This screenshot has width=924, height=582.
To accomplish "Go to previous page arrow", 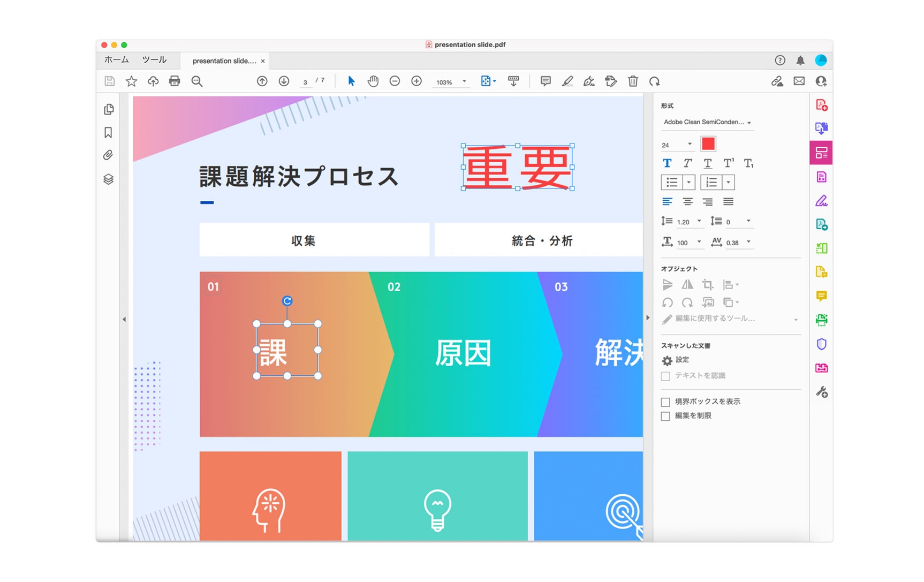I will (x=262, y=81).
